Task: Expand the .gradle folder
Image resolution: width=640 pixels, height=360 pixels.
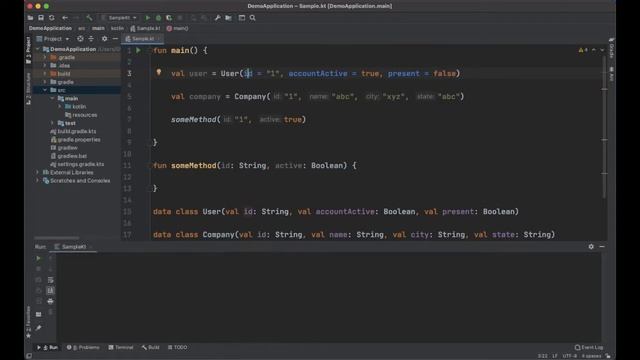Action: (45, 58)
